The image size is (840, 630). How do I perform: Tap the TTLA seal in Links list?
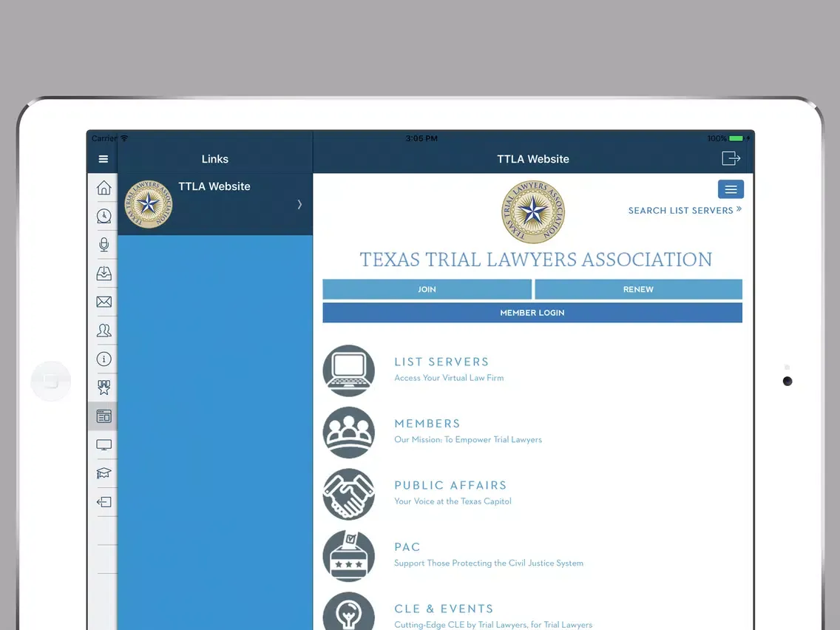pos(149,204)
